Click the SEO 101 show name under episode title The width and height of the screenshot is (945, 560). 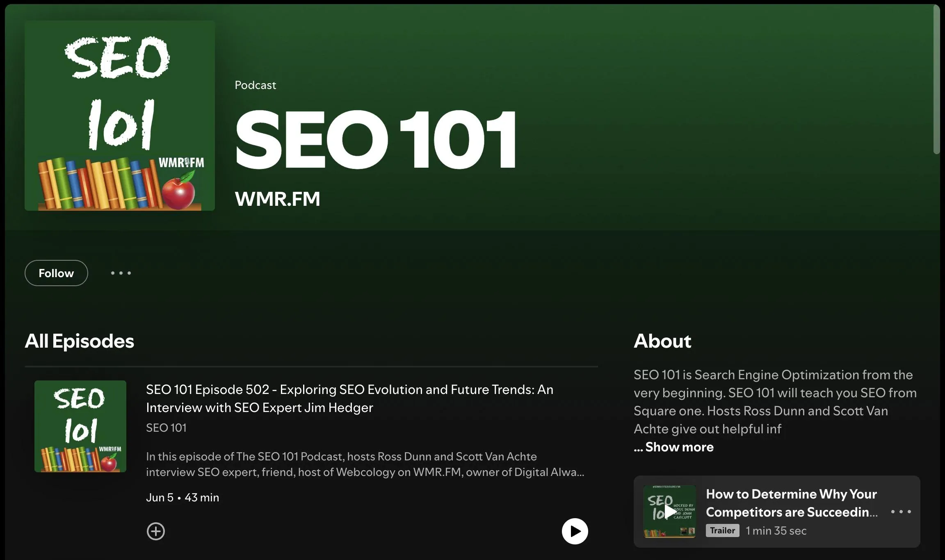click(x=166, y=428)
